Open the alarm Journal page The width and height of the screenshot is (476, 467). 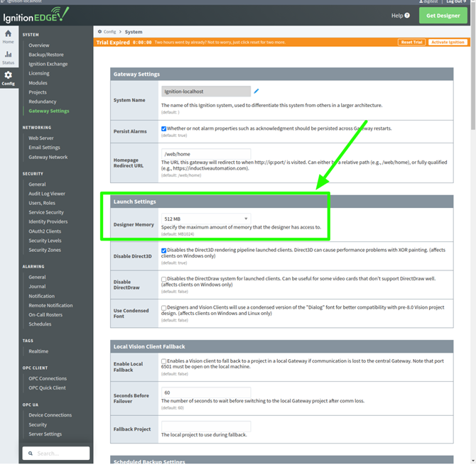(37, 286)
